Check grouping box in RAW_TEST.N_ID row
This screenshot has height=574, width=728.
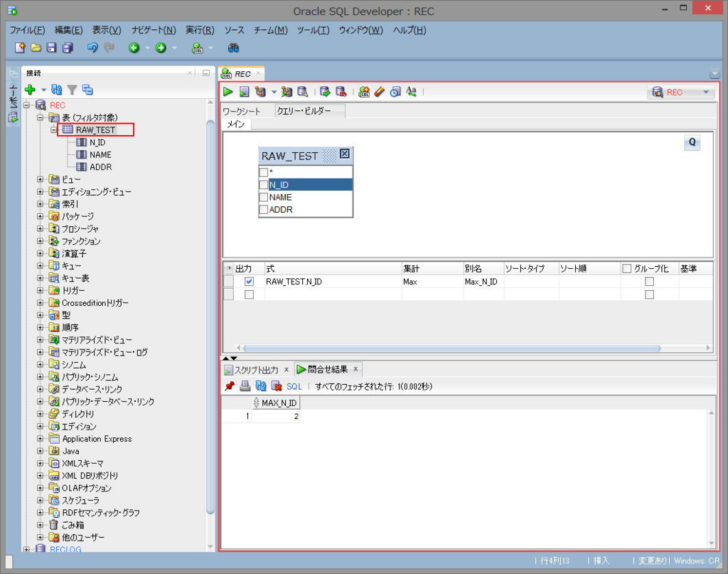(x=650, y=282)
